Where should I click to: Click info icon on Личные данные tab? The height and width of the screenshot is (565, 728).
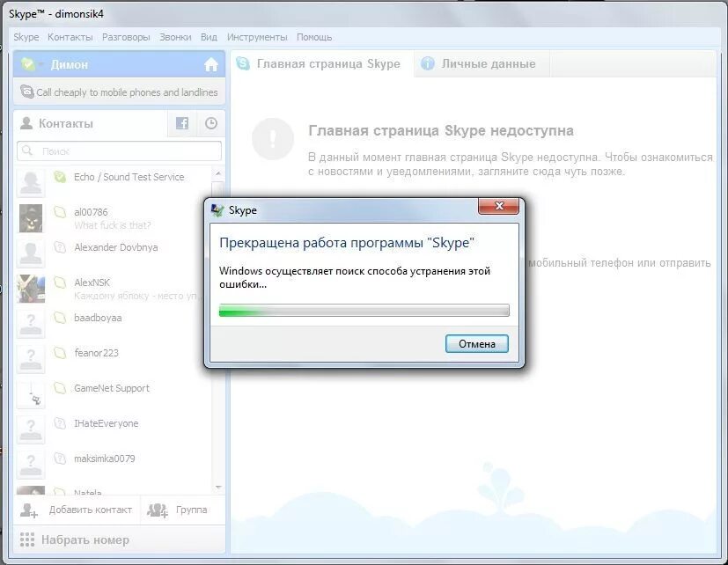pos(427,63)
